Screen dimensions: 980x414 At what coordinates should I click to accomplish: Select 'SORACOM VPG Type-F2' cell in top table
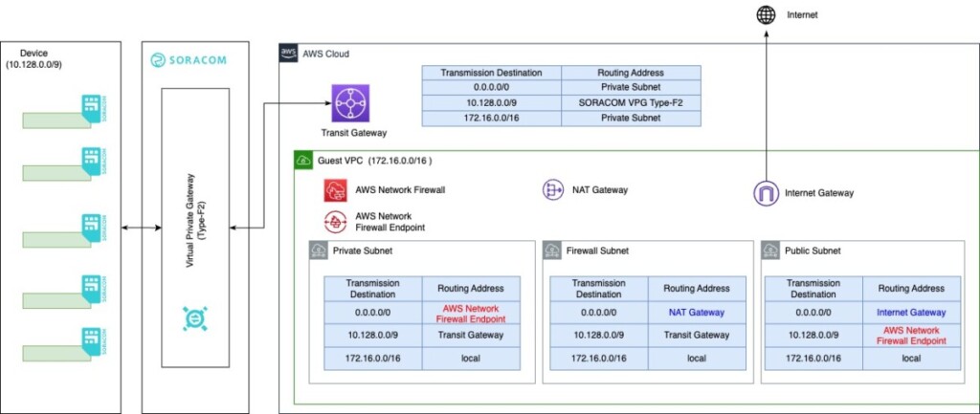631,102
